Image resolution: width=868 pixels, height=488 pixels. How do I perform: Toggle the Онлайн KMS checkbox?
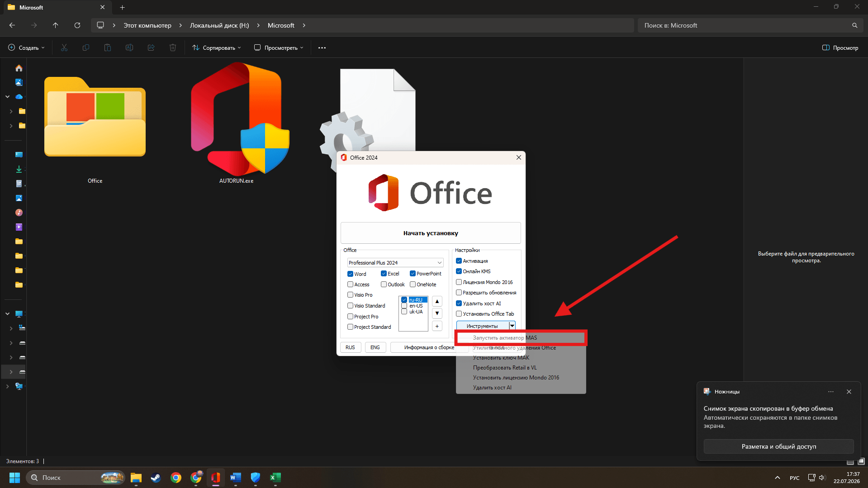459,271
